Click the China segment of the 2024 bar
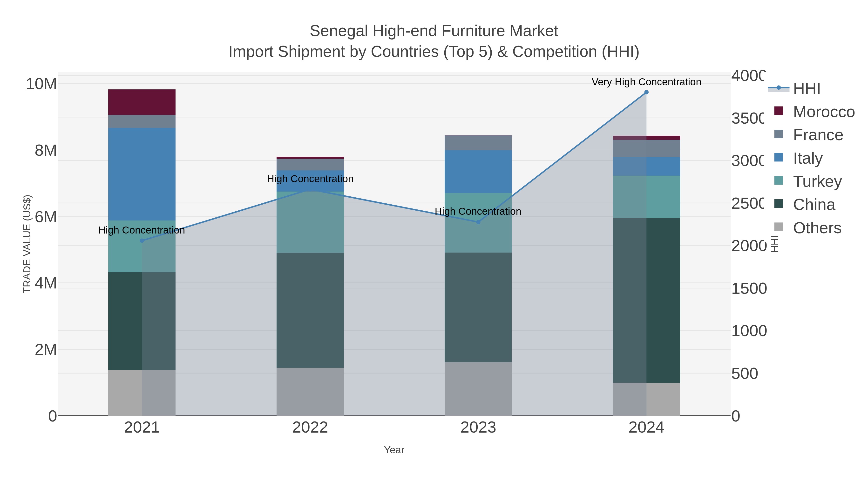868x488 pixels. pos(646,301)
